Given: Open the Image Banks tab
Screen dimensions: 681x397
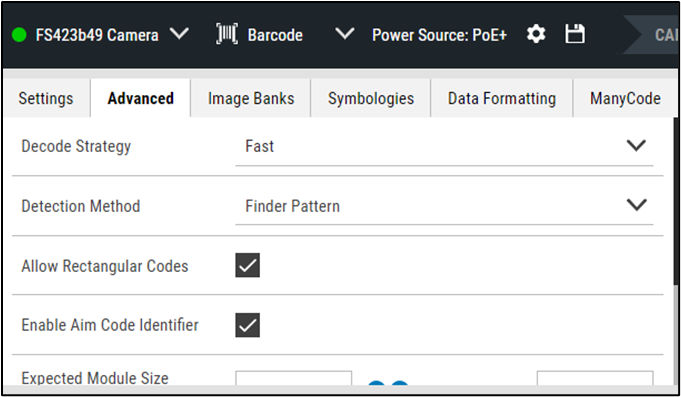Looking at the screenshot, I should 251,99.
